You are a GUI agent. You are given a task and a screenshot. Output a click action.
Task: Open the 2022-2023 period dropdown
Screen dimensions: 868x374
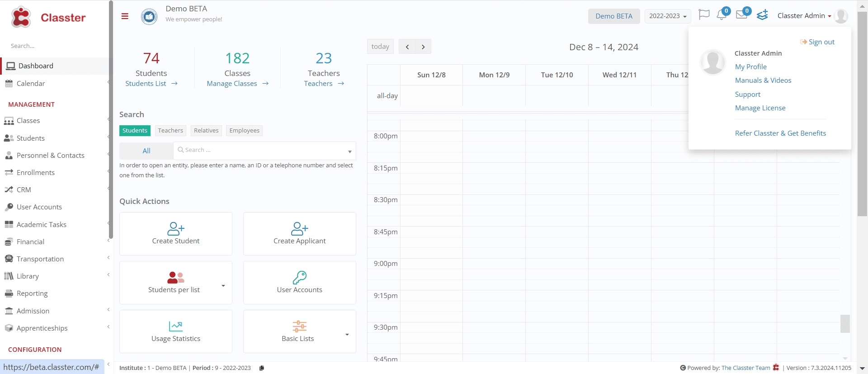pyautogui.click(x=668, y=16)
